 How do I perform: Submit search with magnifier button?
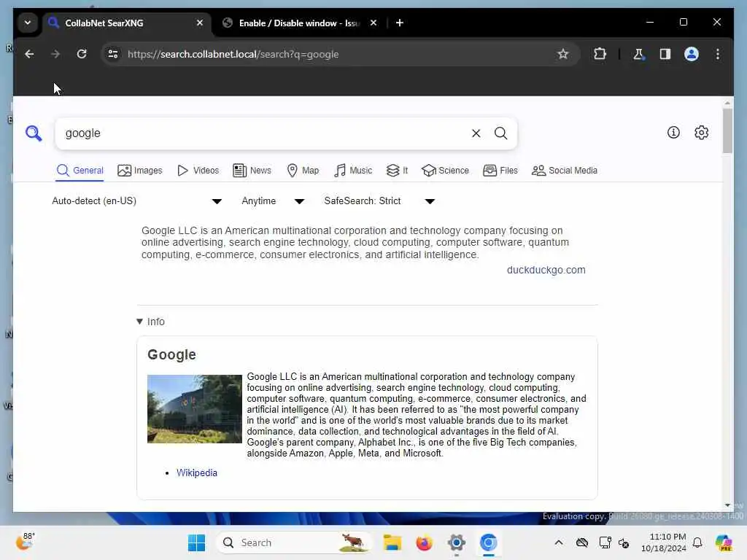[500, 133]
